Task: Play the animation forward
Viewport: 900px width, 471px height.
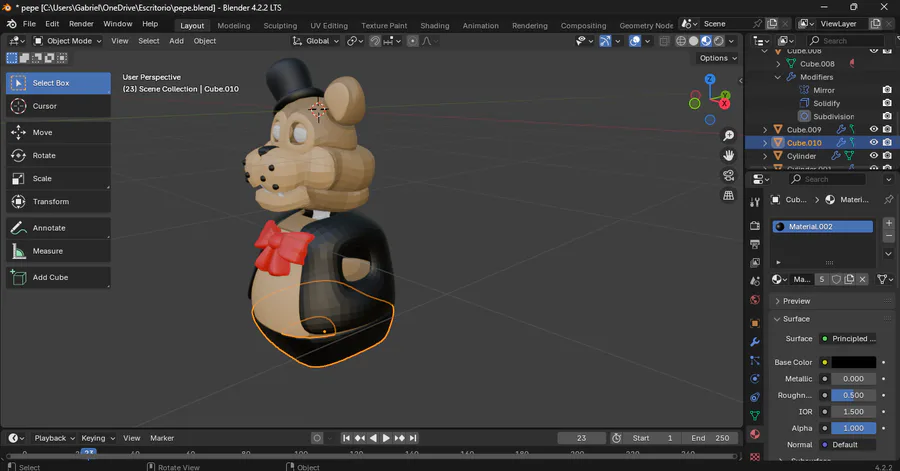Action: [x=386, y=438]
